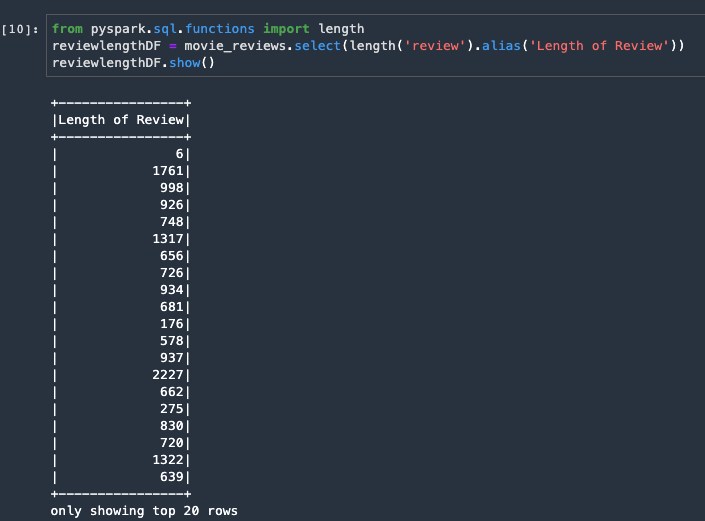Click the movie_reviews variable in code
The width and height of the screenshot is (705, 521).
235,46
